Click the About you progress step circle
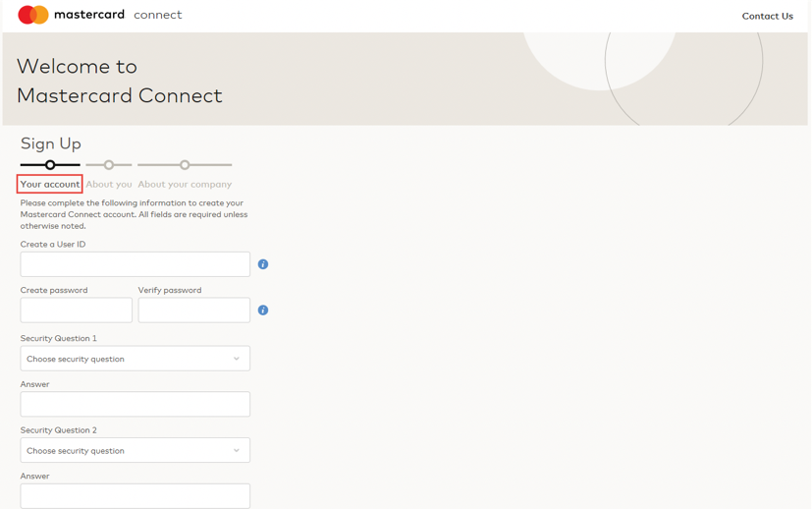812x509 pixels. [109, 165]
